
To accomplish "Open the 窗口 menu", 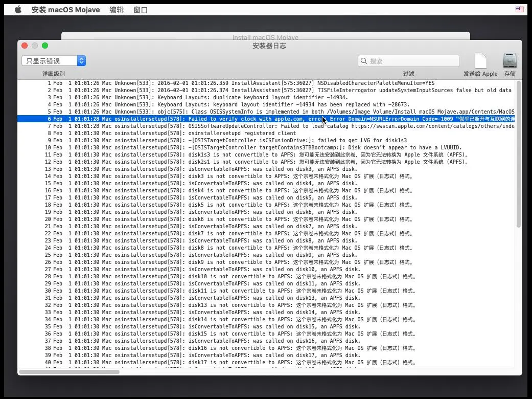I will pos(141,9).
